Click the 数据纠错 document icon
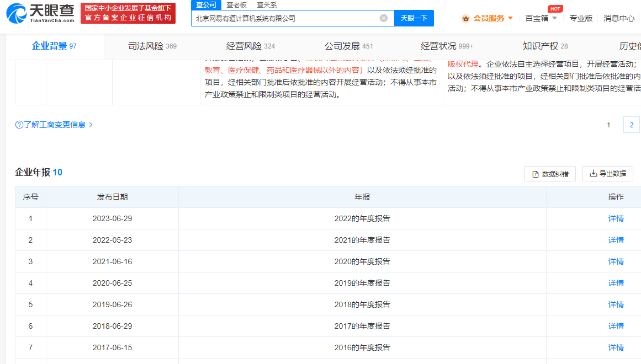The width and height of the screenshot is (641, 364). click(x=535, y=174)
